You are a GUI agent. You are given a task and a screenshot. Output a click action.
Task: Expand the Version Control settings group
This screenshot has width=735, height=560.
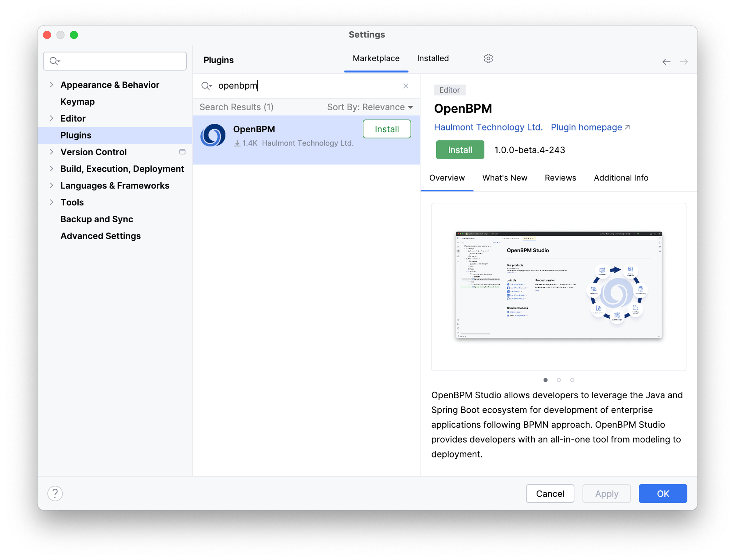click(52, 151)
